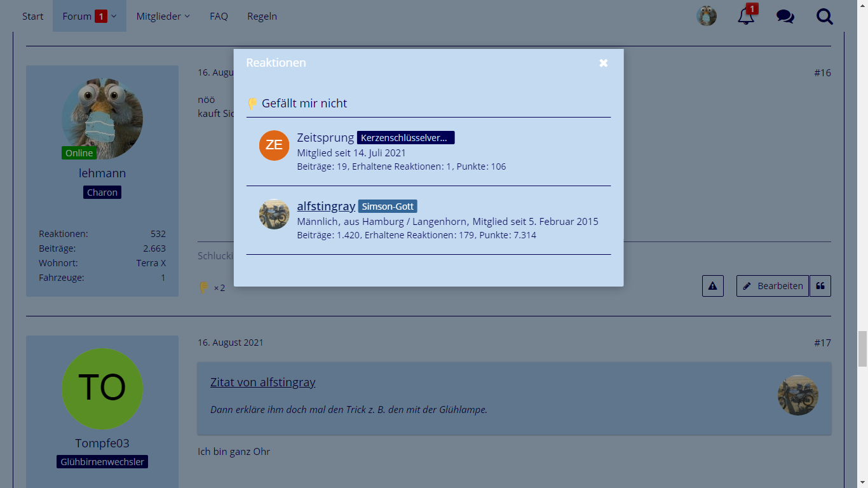Click the Kerzenschlüsselver... rank badge
Screen dimensions: 868x488
click(405, 138)
